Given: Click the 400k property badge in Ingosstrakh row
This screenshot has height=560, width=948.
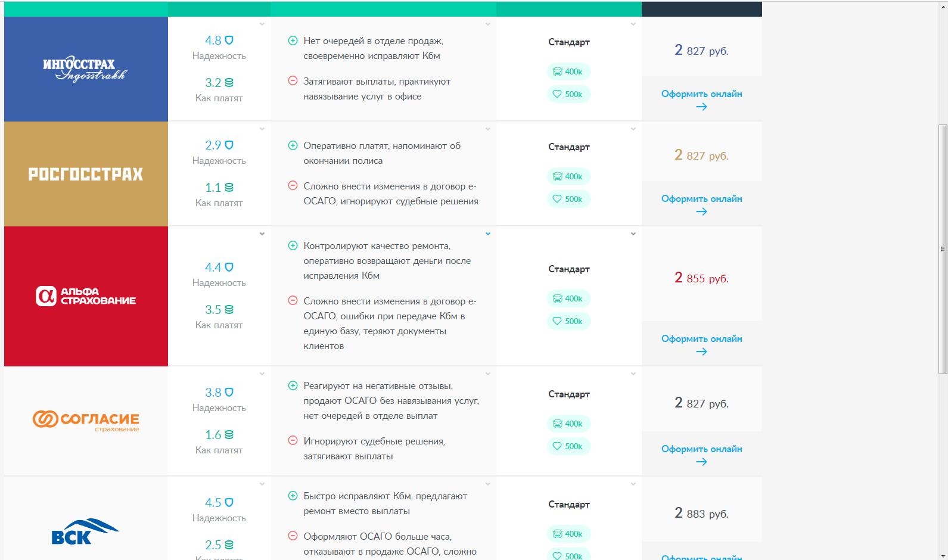Looking at the screenshot, I should 568,71.
